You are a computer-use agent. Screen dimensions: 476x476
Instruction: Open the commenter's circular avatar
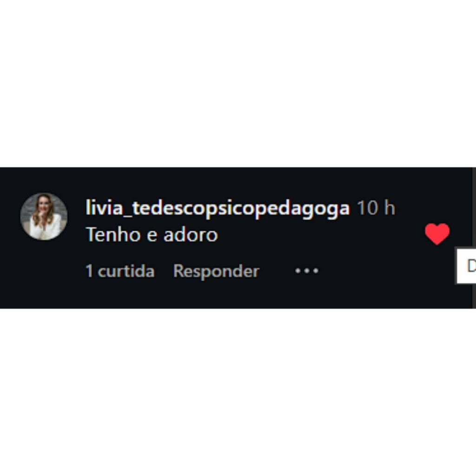[44, 217]
